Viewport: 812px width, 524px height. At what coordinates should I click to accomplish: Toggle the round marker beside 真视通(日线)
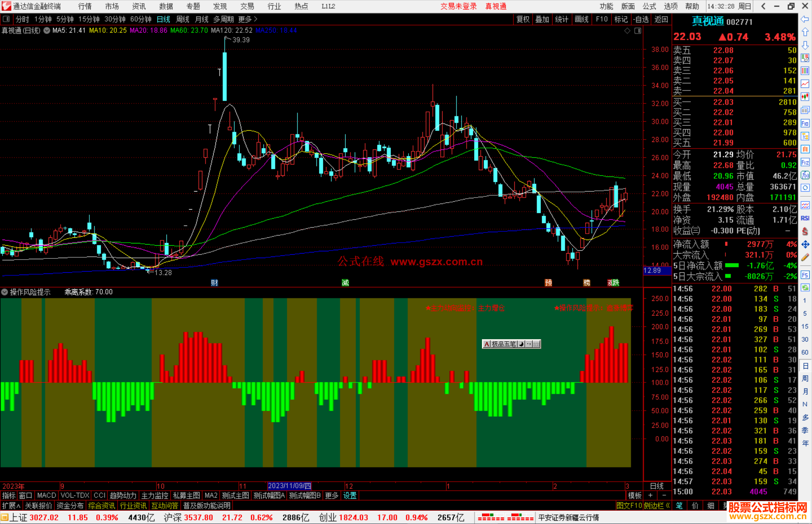pos(47,31)
